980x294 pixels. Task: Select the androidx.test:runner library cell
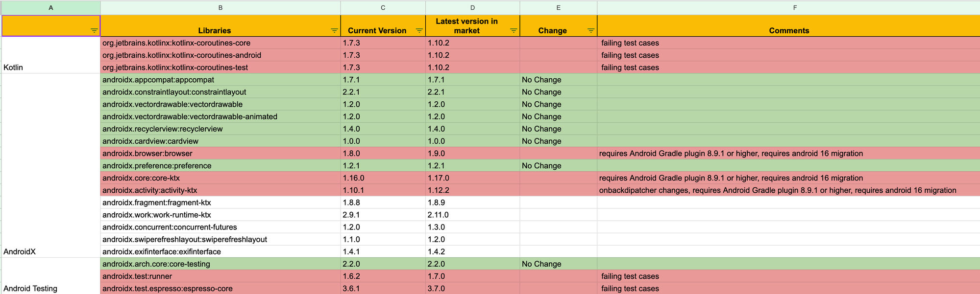pyautogui.click(x=220, y=276)
